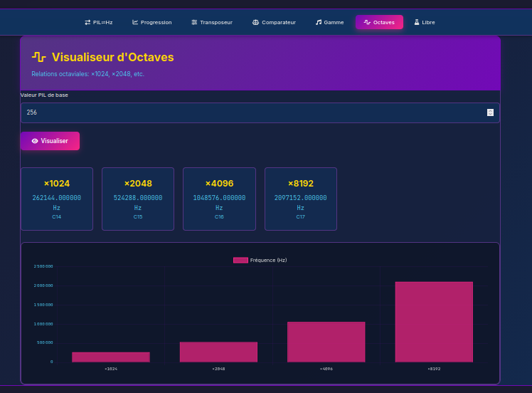The width and height of the screenshot is (532, 393).
Task: Select the ×2048 octave card
Action: point(138,199)
